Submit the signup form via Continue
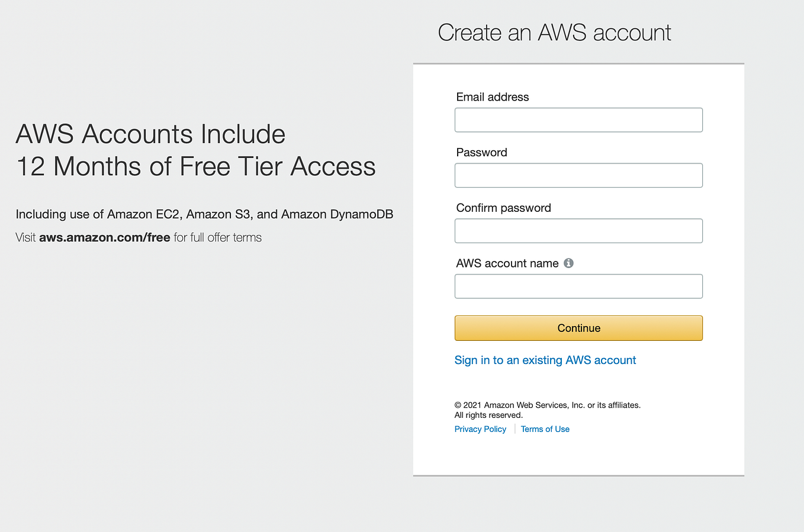This screenshot has height=532, width=804. point(578,328)
